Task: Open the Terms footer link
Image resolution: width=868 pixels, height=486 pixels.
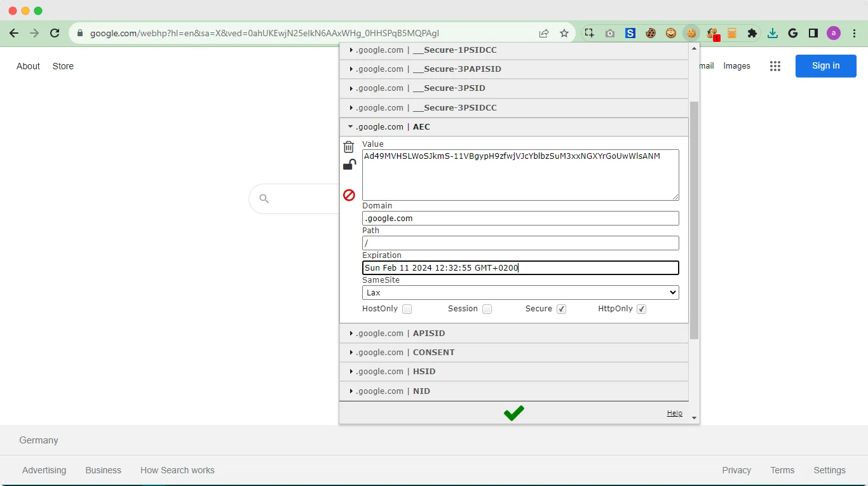Action: click(x=782, y=471)
